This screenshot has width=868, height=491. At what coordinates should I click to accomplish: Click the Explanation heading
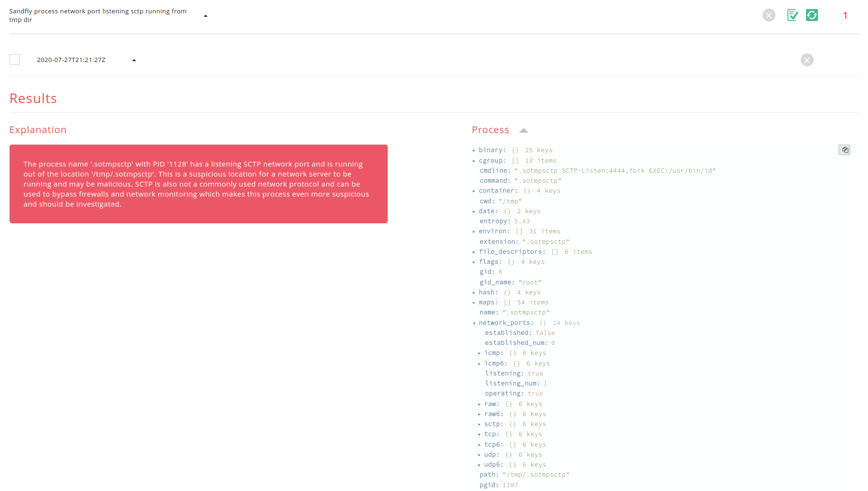pyautogui.click(x=38, y=130)
